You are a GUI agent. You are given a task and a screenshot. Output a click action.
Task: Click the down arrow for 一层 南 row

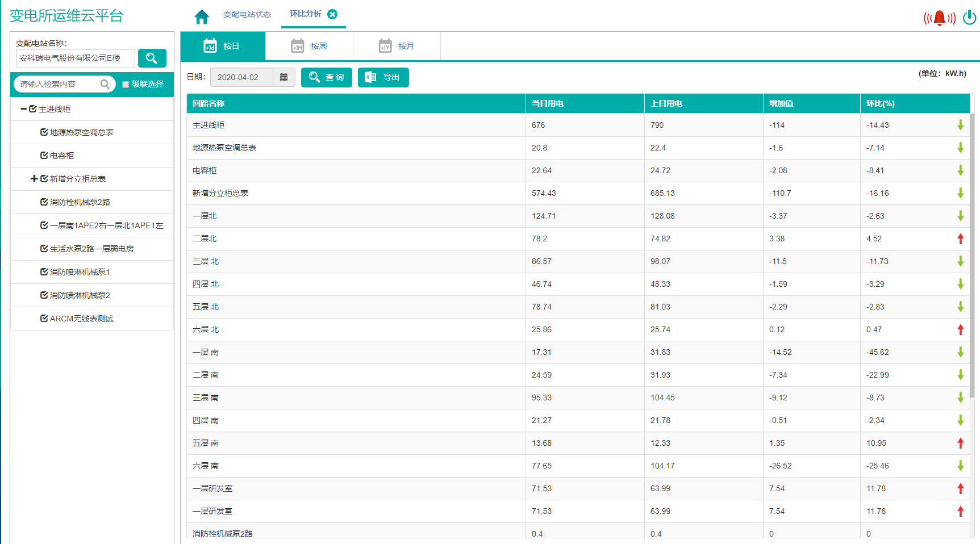(961, 352)
